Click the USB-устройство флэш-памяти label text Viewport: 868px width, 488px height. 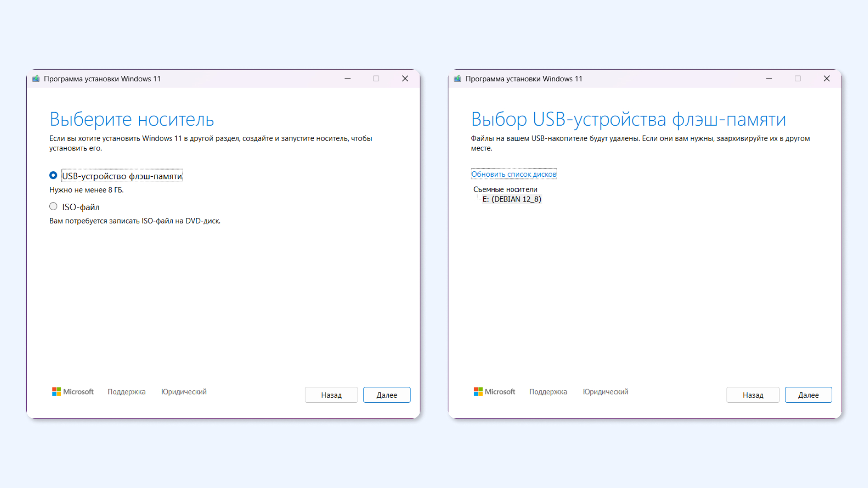click(122, 176)
